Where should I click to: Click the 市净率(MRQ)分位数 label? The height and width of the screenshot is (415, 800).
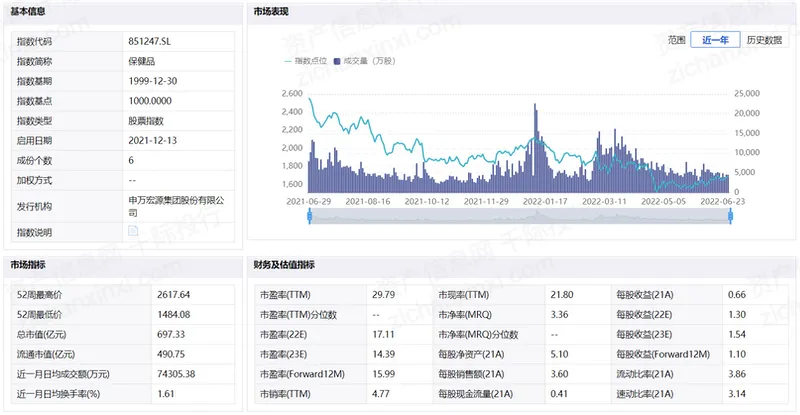click(x=478, y=334)
